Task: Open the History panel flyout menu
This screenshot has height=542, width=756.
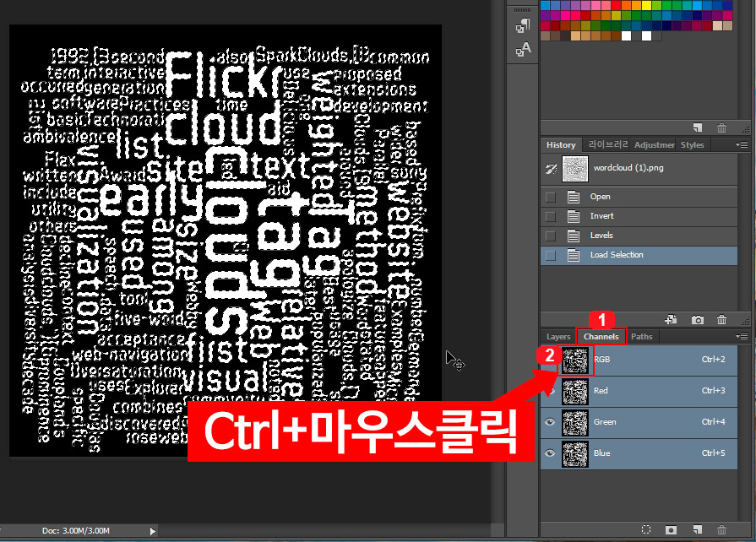Action: point(742,144)
